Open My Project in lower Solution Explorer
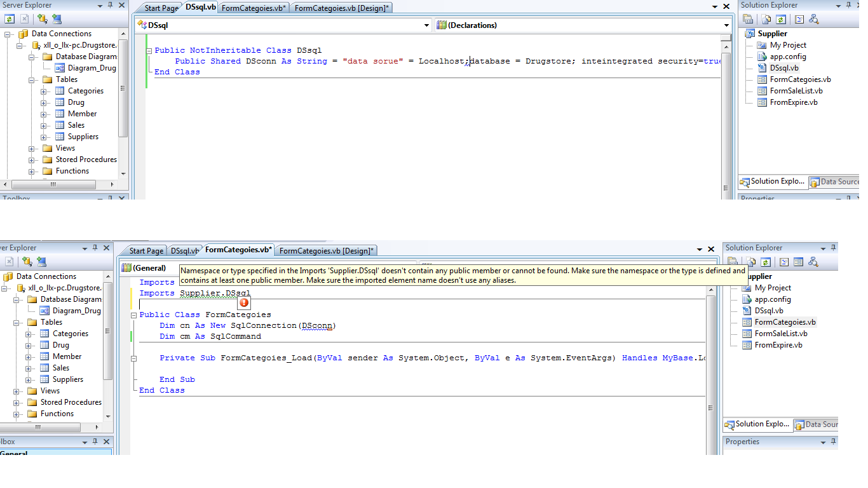The width and height of the screenshot is (868, 488). 766,288
